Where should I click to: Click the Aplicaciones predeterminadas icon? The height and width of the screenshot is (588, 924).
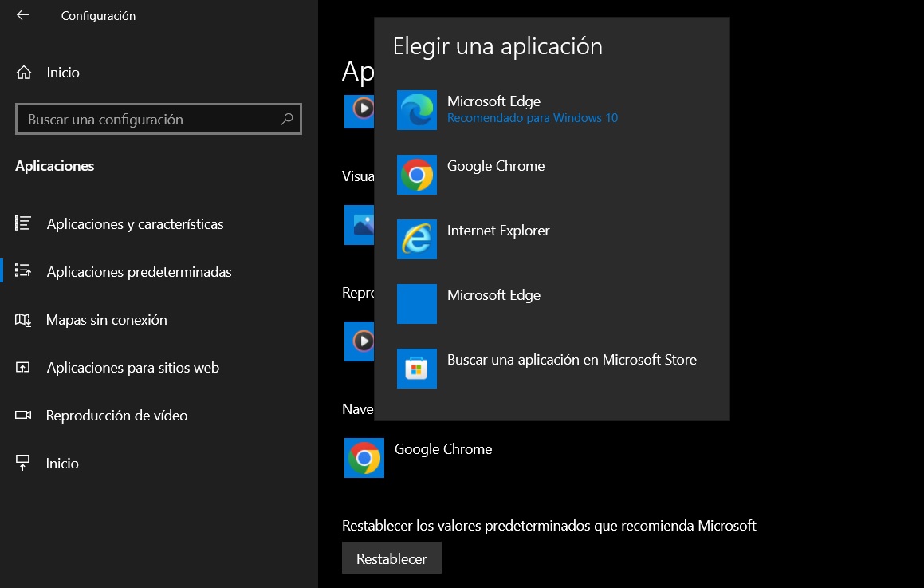pyautogui.click(x=23, y=270)
